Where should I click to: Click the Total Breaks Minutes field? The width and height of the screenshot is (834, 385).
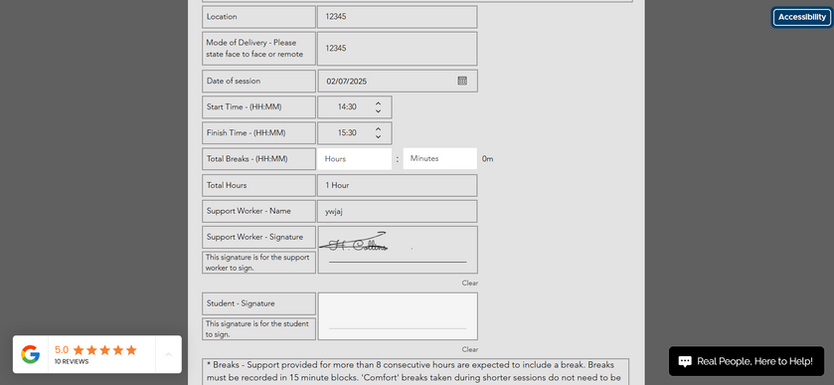(x=440, y=158)
